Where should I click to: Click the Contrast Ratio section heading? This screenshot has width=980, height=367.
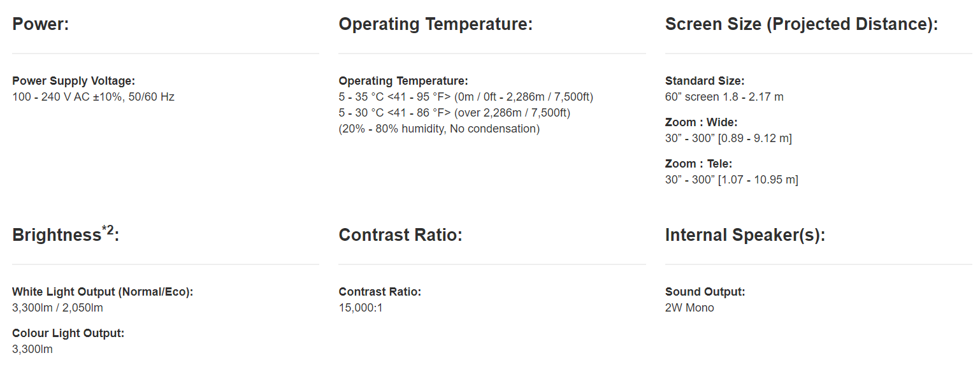point(400,235)
